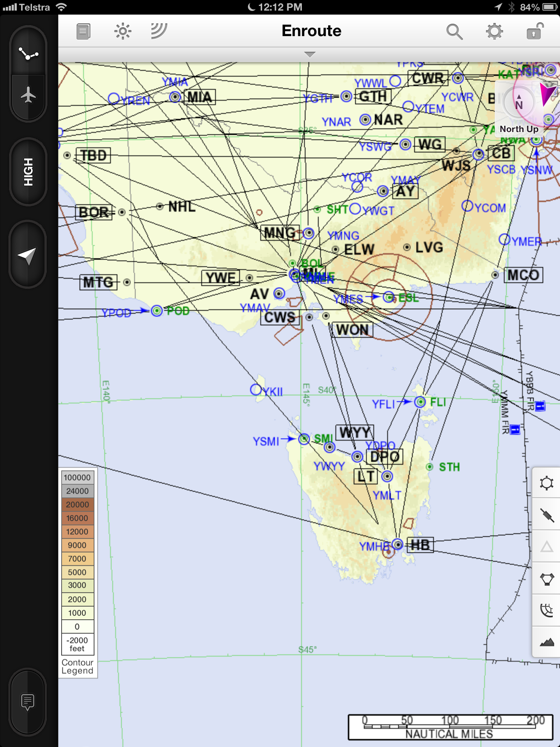Adjust brightness with the sun icon

pyautogui.click(x=122, y=31)
